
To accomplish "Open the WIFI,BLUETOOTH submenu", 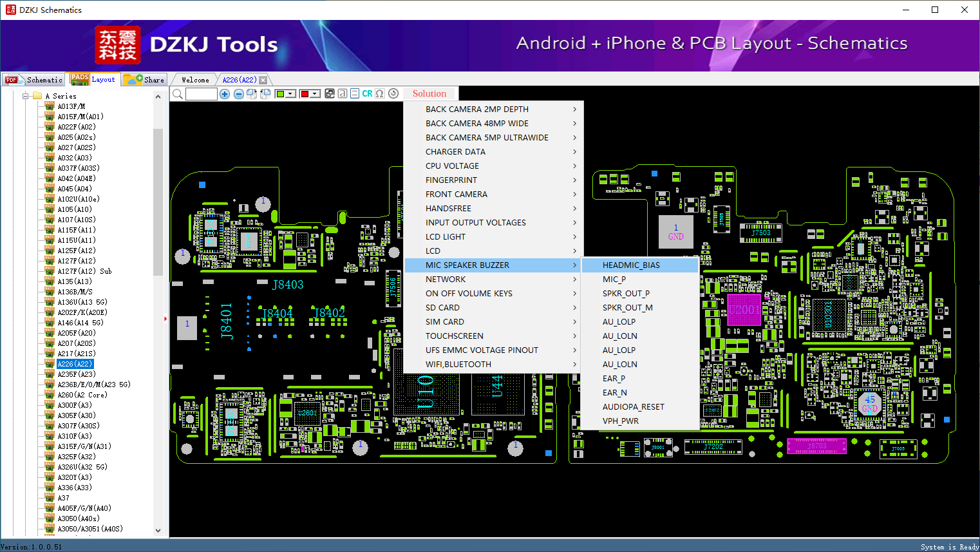I will pos(494,364).
